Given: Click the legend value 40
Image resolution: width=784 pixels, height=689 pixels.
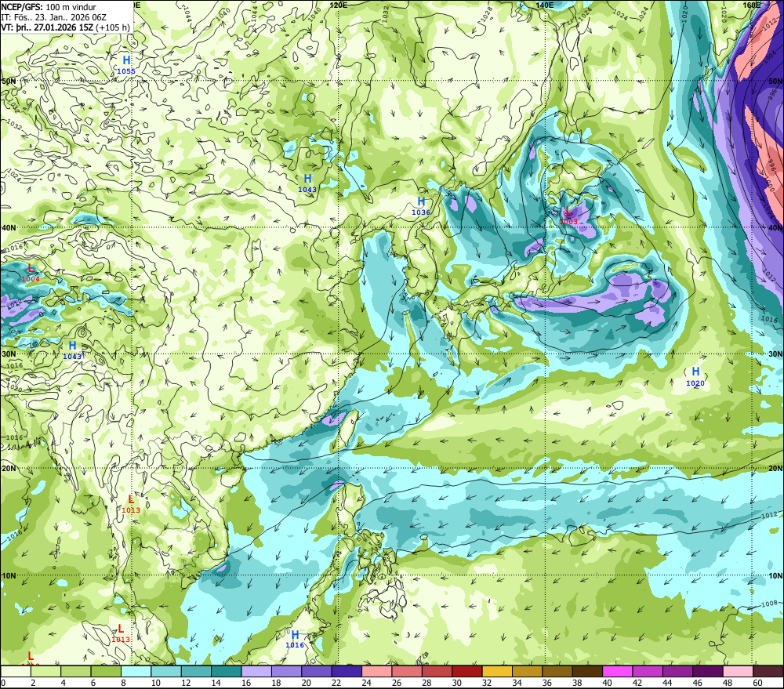Looking at the screenshot, I should pos(608,683).
